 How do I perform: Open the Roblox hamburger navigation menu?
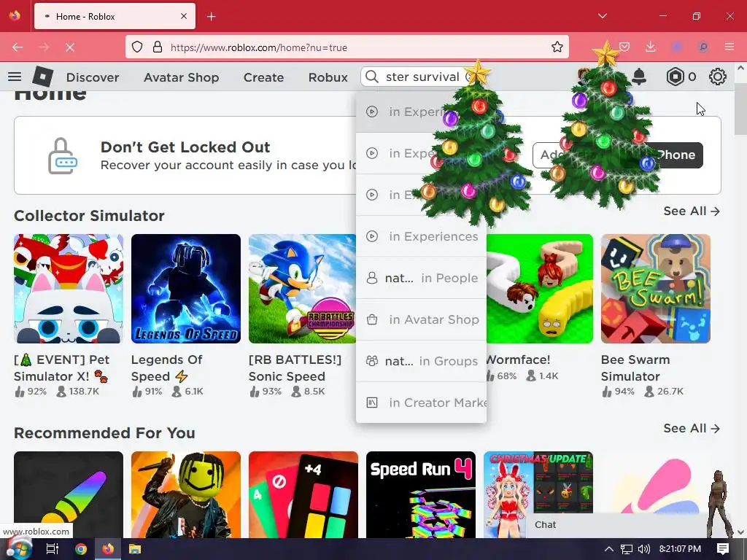15,77
